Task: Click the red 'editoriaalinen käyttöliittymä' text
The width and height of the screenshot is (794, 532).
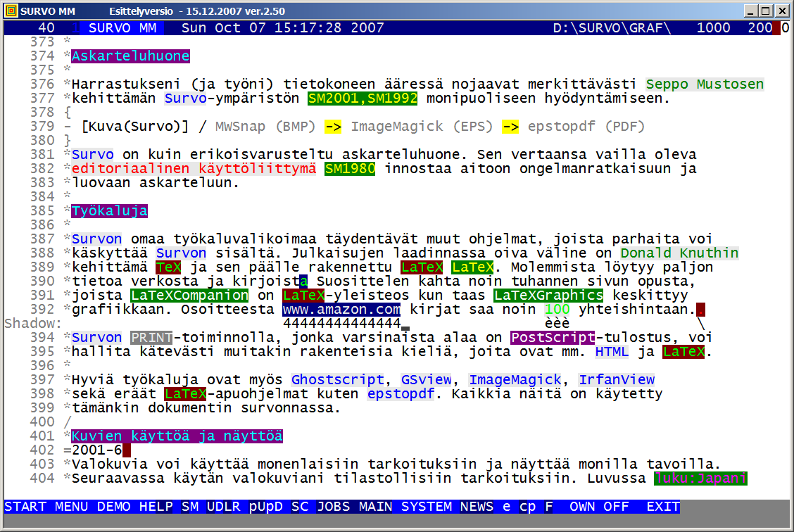Action: pyautogui.click(x=194, y=169)
